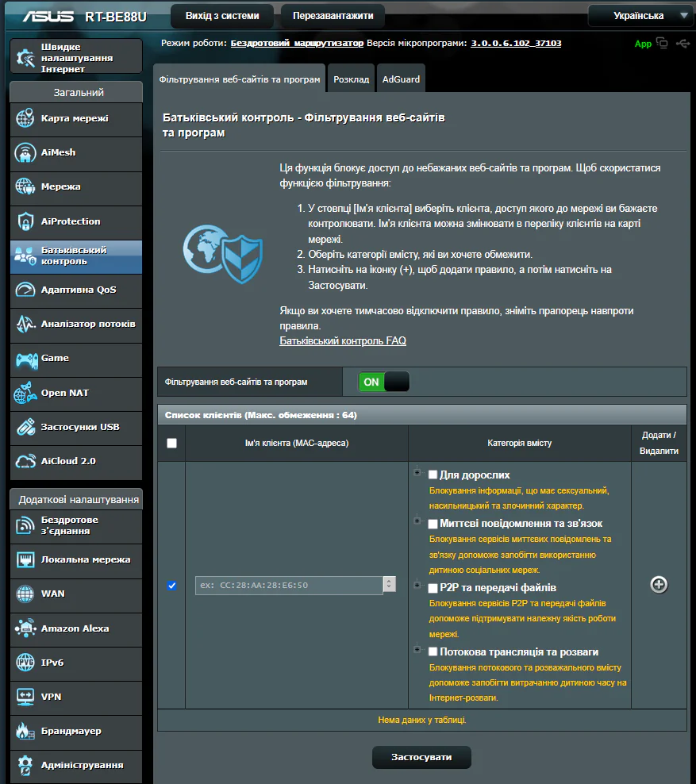Open the Батьківський контроль FAQ link

click(x=343, y=341)
